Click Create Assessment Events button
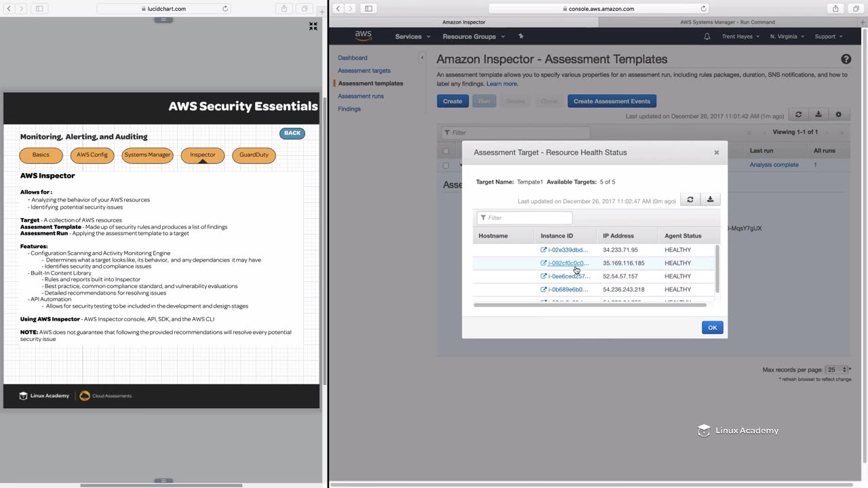Viewport: 868px width, 488px height. pyautogui.click(x=612, y=101)
